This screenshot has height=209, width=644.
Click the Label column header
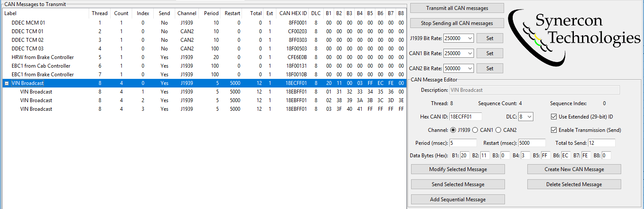(x=46, y=13)
